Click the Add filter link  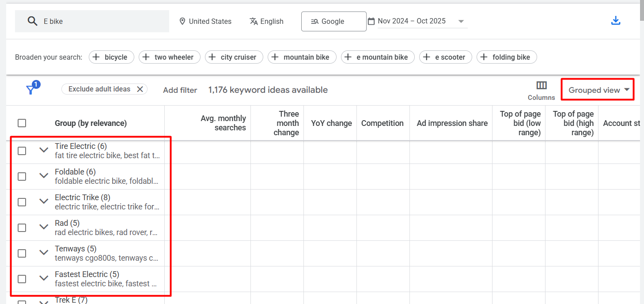pyautogui.click(x=180, y=90)
